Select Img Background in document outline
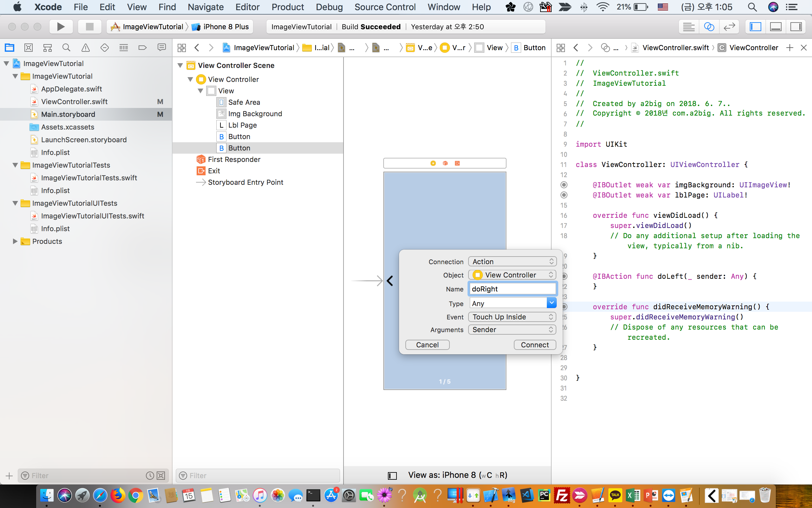Screen dimensions: 812x508 pos(255,114)
